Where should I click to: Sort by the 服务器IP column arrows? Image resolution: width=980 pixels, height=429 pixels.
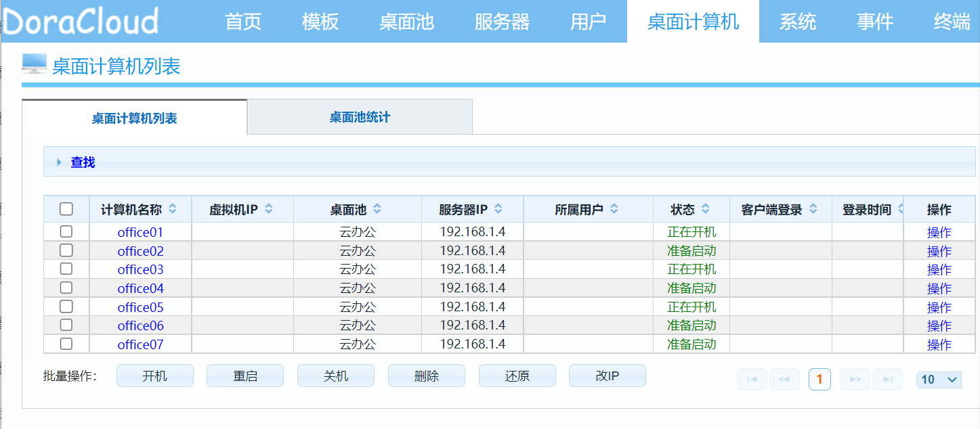pos(499,208)
